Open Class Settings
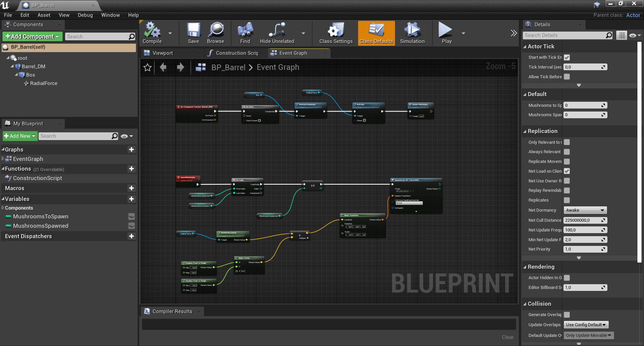 click(x=336, y=33)
